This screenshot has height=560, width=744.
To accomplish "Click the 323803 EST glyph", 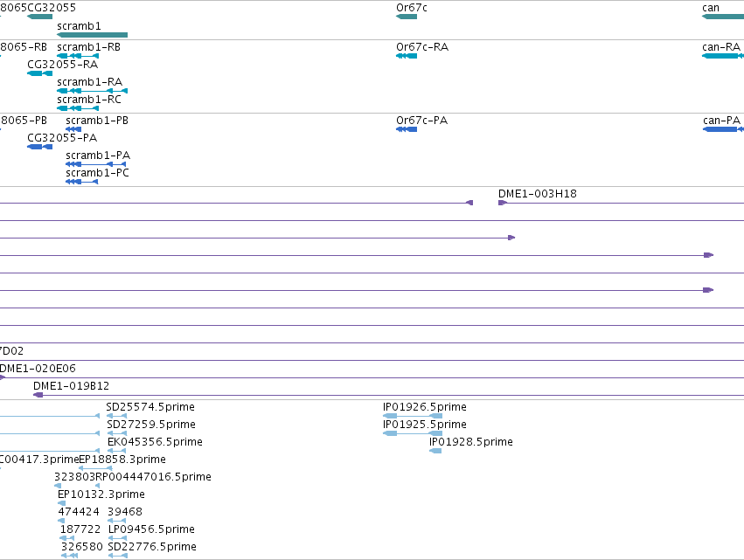I will pyautogui.click(x=58, y=486).
